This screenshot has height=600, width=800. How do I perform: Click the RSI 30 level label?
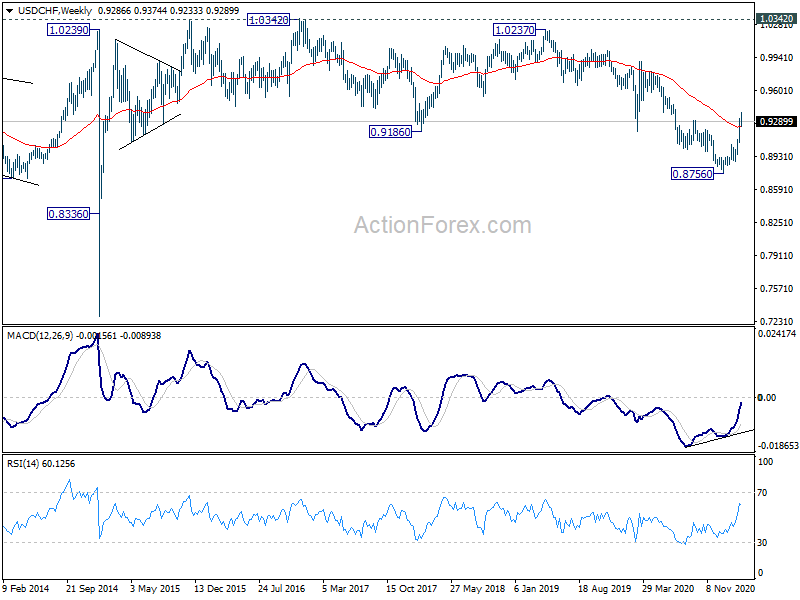[762, 543]
